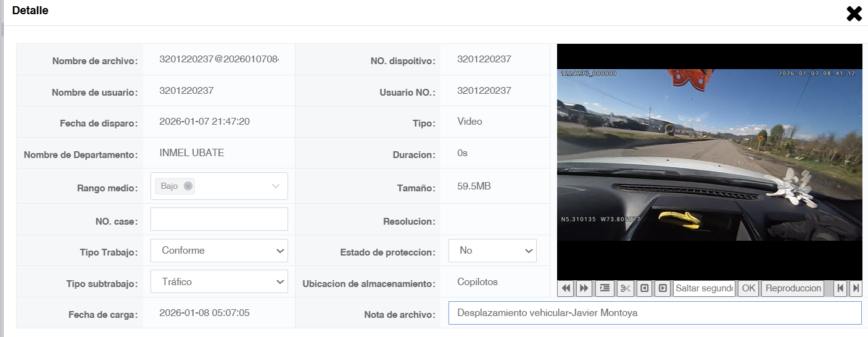This screenshot has width=868, height=337.
Task: Expand the Rango medio dropdown chevron
Action: pos(276,186)
